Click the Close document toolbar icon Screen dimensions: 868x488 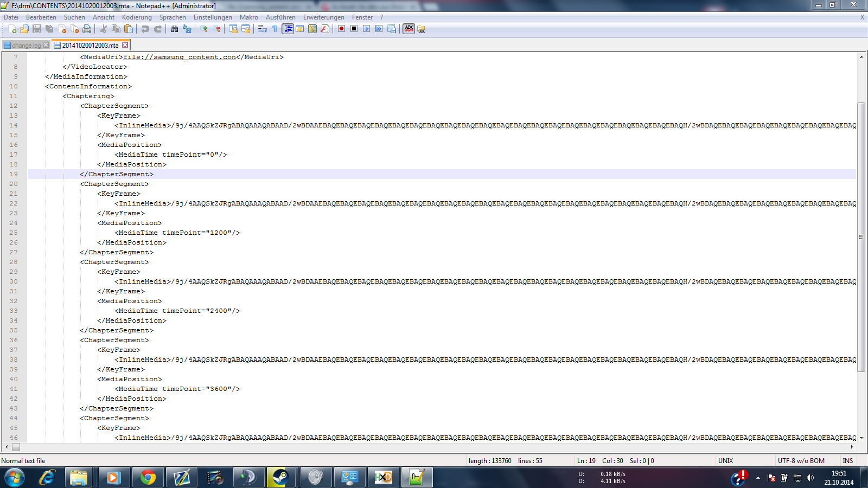[62, 29]
